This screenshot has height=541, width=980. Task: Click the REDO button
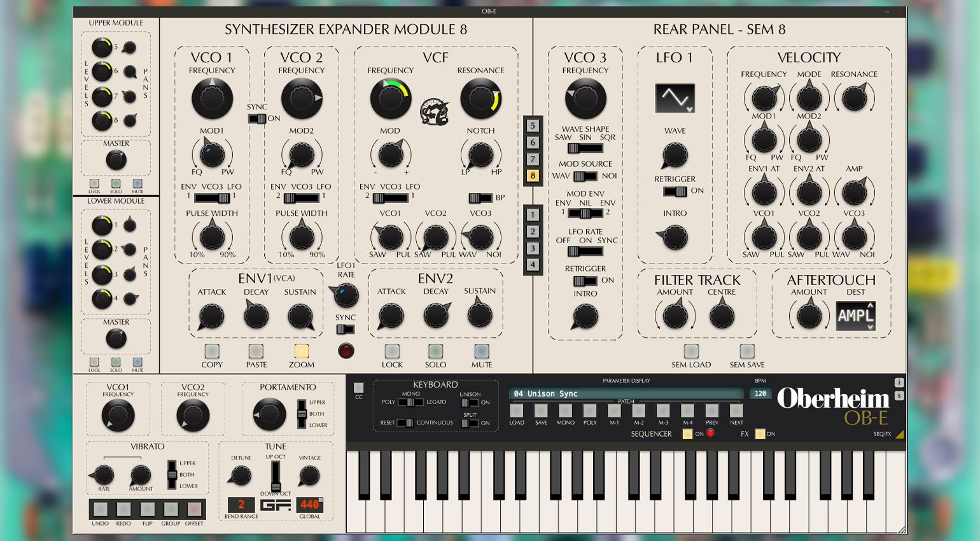(123, 509)
